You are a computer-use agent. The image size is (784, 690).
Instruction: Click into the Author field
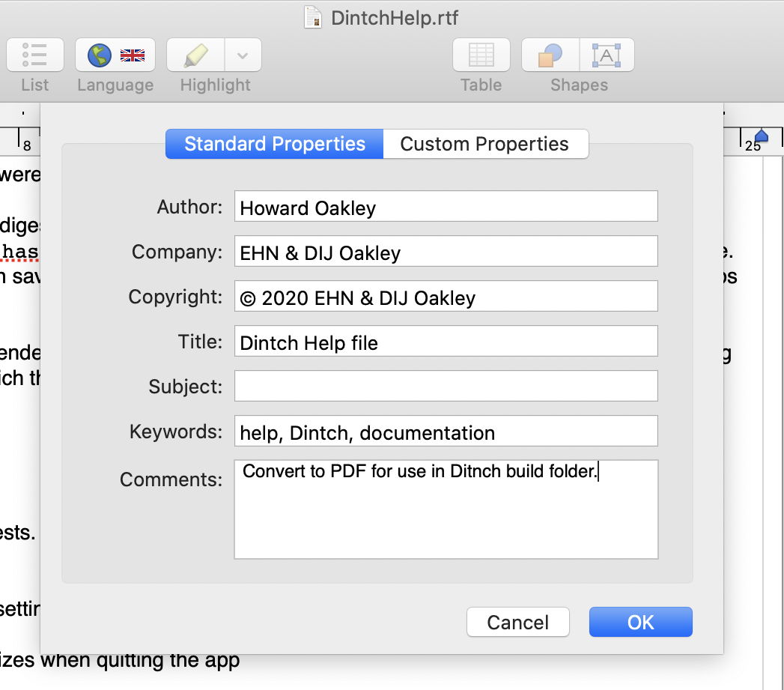coord(446,207)
